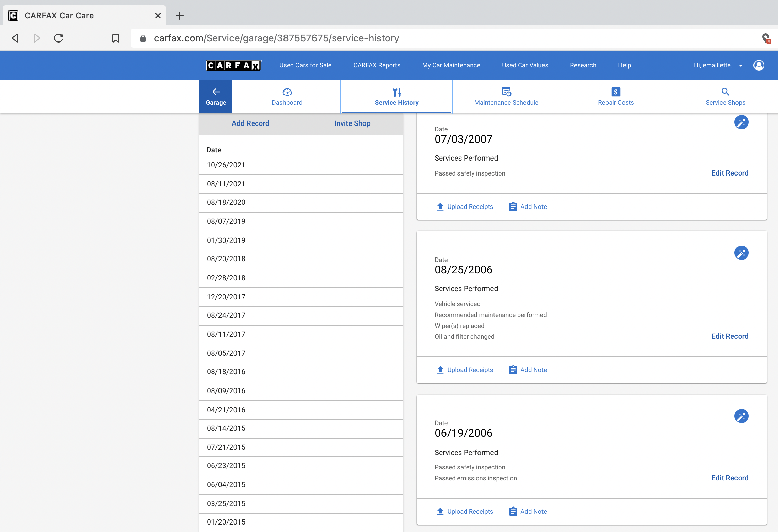The width and height of the screenshot is (778, 532).
Task: Select the 10/26/2021 date row
Action: (x=301, y=165)
